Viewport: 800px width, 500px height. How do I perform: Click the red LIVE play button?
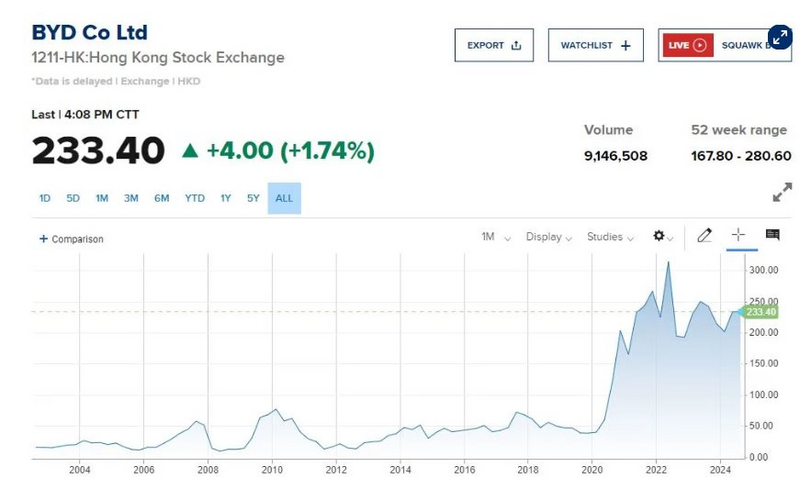pos(688,45)
